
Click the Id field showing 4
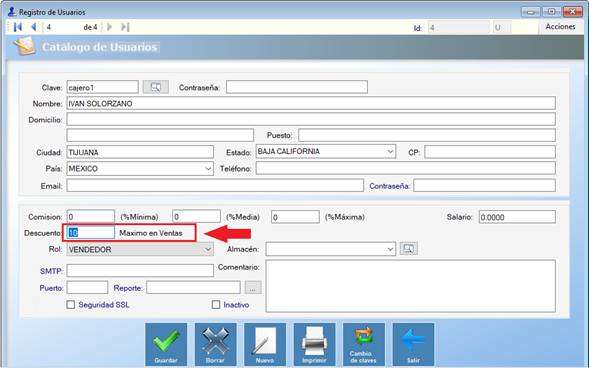point(459,27)
